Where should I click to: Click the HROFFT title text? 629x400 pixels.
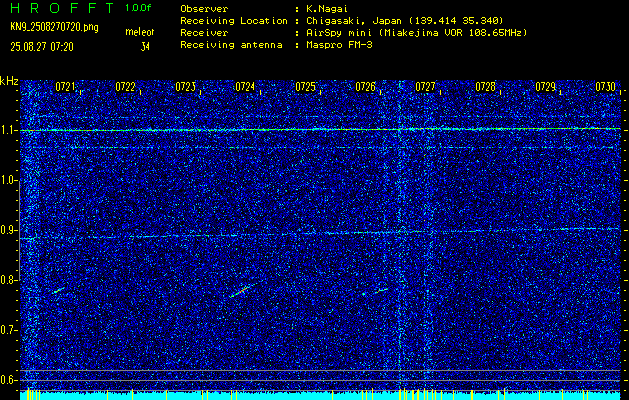pyautogui.click(x=62, y=8)
